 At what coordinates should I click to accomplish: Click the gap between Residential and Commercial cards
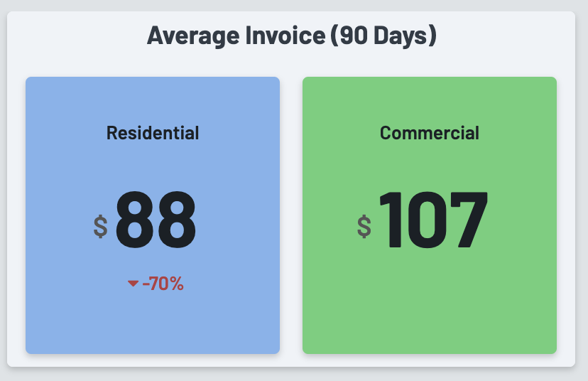[291, 213]
